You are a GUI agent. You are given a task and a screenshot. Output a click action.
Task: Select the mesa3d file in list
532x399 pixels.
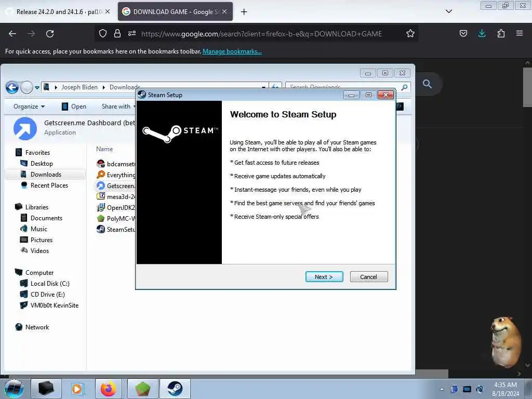point(116,196)
